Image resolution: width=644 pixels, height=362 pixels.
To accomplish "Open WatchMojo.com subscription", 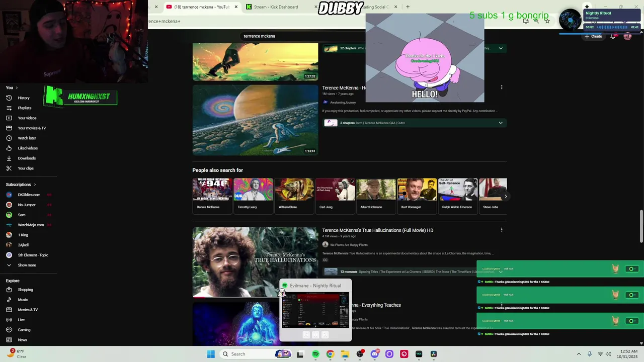I will click(31, 225).
